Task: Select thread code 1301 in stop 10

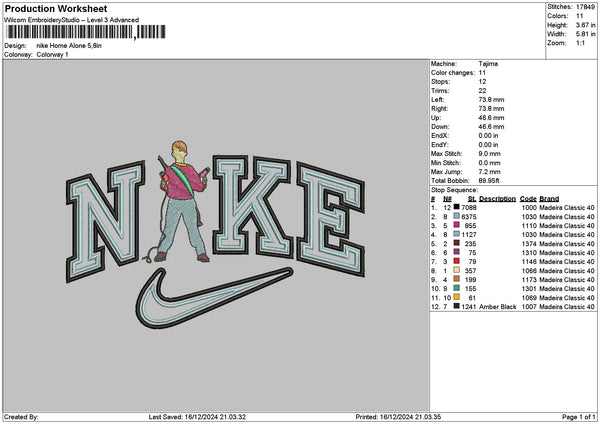Action: [529, 289]
